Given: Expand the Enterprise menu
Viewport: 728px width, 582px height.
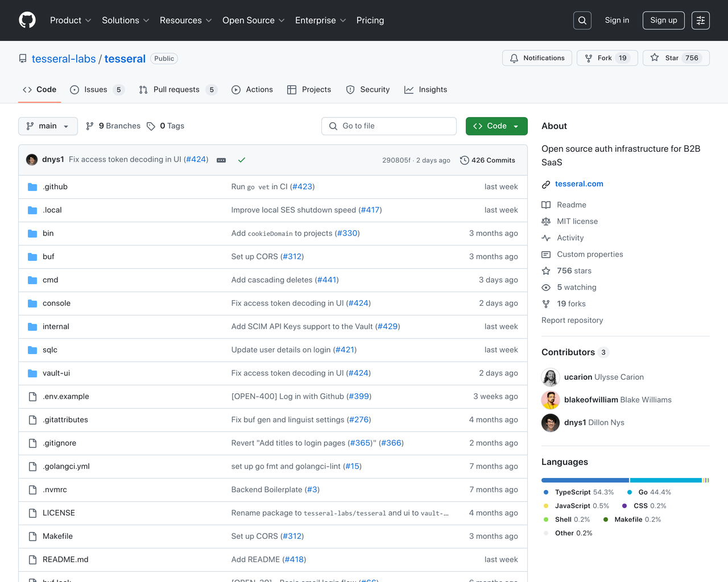Looking at the screenshot, I should click(321, 20).
